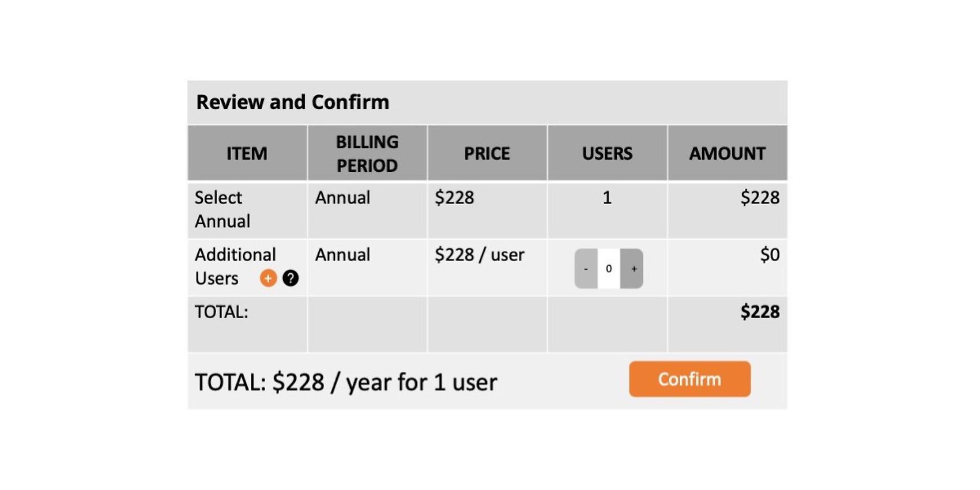
Task: Decrease additional users with the minus button
Action: coord(586,269)
